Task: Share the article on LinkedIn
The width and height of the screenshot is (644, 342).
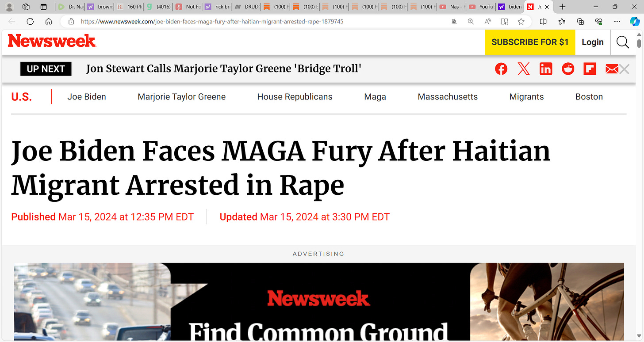Action: coord(546,69)
